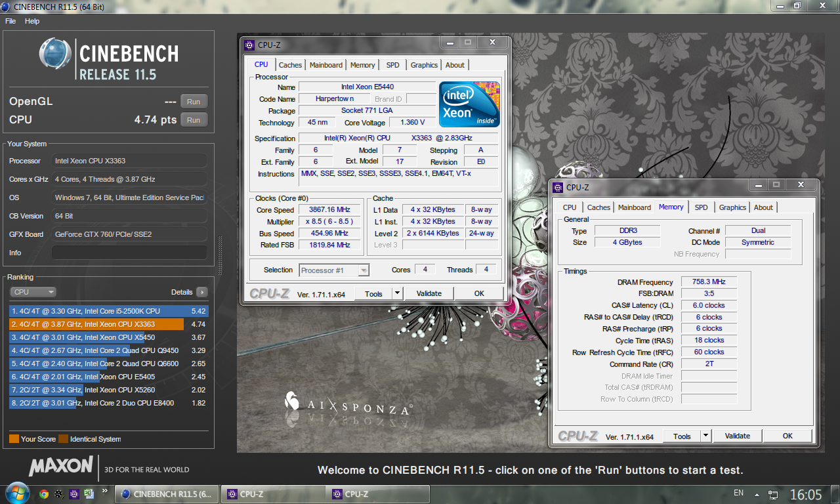Click the CINEBENCH title bar icon
This screenshot has width=840, height=504.
click(x=7, y=6)
